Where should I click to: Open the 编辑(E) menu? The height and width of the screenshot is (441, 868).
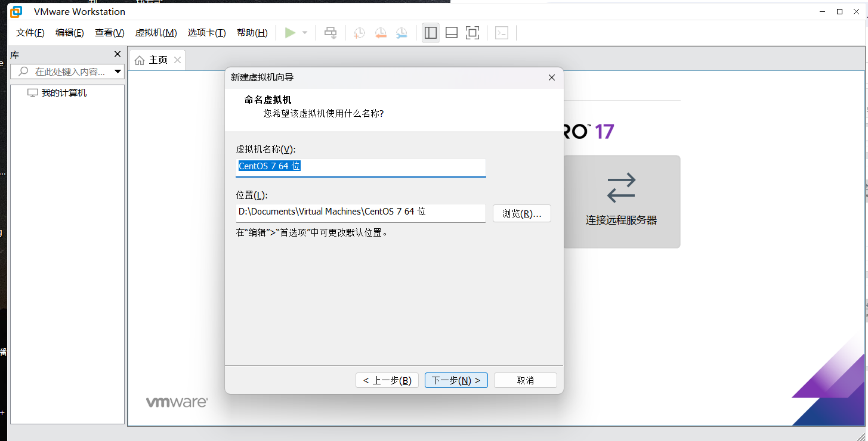pos(70,33)
